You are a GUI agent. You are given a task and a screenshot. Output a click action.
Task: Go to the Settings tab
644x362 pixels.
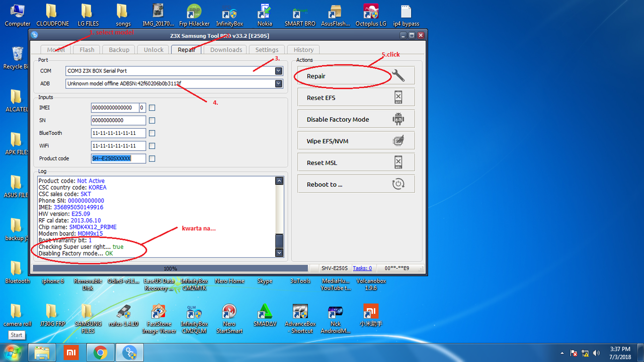coord(267,50)
